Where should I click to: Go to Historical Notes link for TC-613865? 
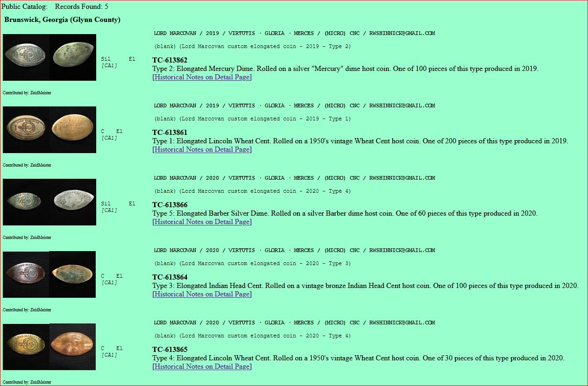pos(202,366)
